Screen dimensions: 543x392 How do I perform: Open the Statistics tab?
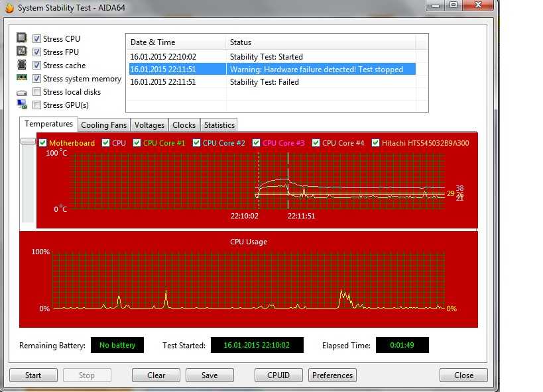point(219,125)
